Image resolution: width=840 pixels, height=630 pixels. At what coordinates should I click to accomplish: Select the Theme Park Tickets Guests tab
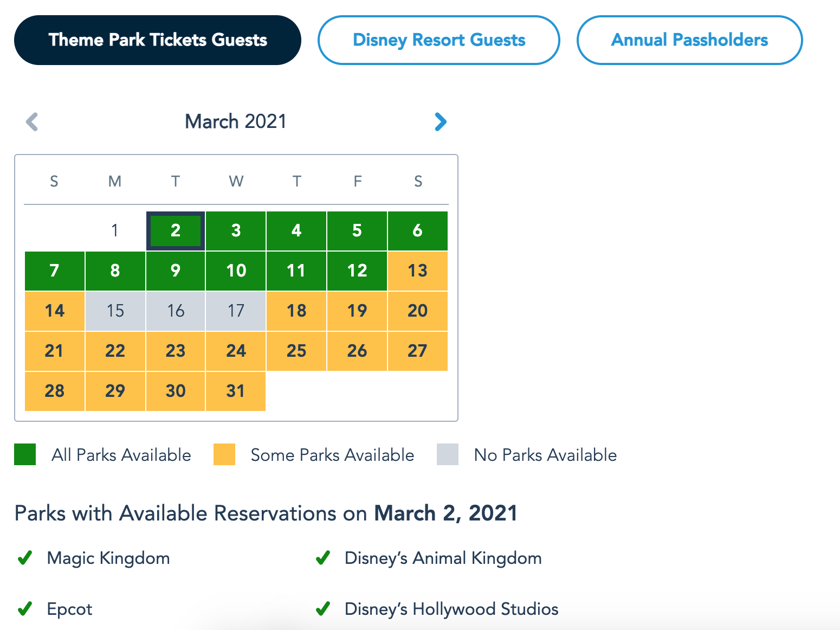click(x=158, y=40)
